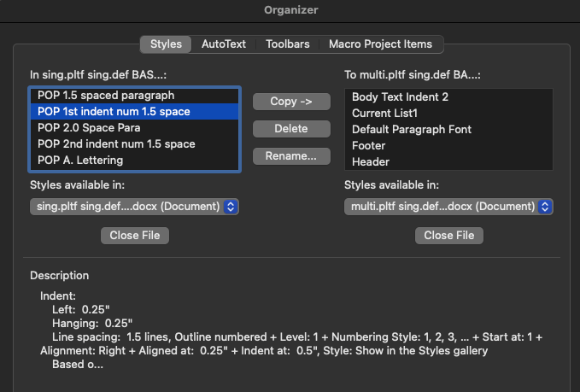Open the Toolbars tab
This screenshot has width=580, height=392.
(x=287, y=44)
